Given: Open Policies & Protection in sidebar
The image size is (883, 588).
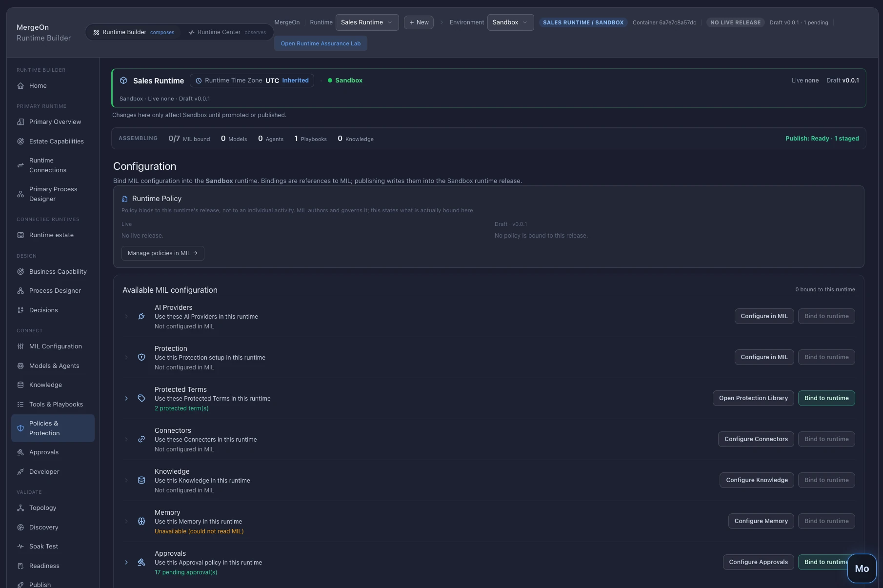Looking at the screenshot, I should point(53,428).
